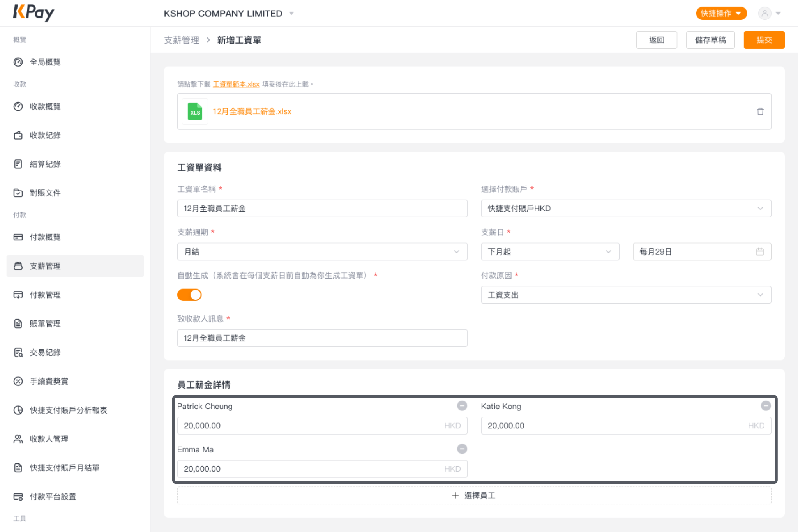This screenshot has width=798, height=532.
Task: Open 交易紀錄 in the sidebar
Action: pyautogui.click(x=75, y=353)
